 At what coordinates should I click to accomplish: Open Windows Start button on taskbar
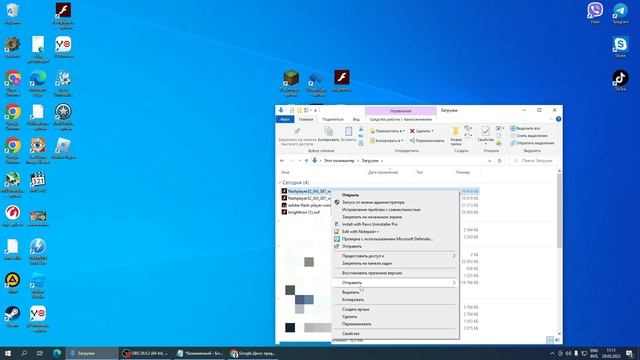click(x=8, y=353)
